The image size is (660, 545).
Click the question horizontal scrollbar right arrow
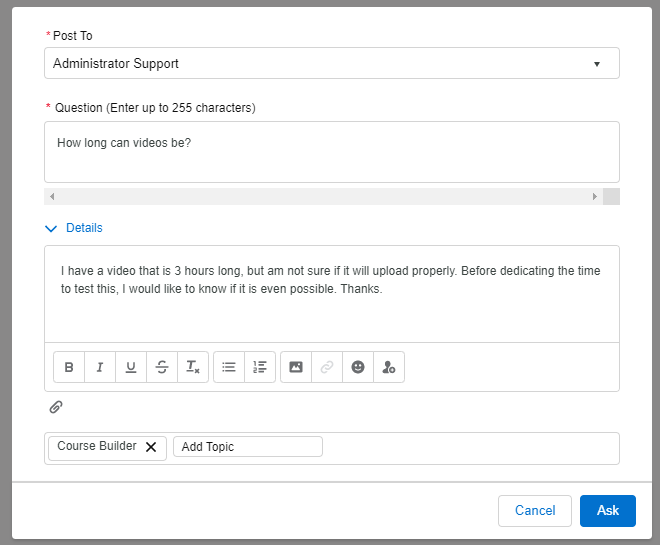click(595, 197)
